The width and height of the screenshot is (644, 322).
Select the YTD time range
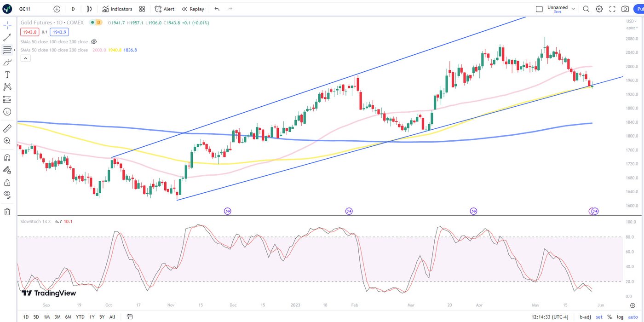tap(80, 317)
